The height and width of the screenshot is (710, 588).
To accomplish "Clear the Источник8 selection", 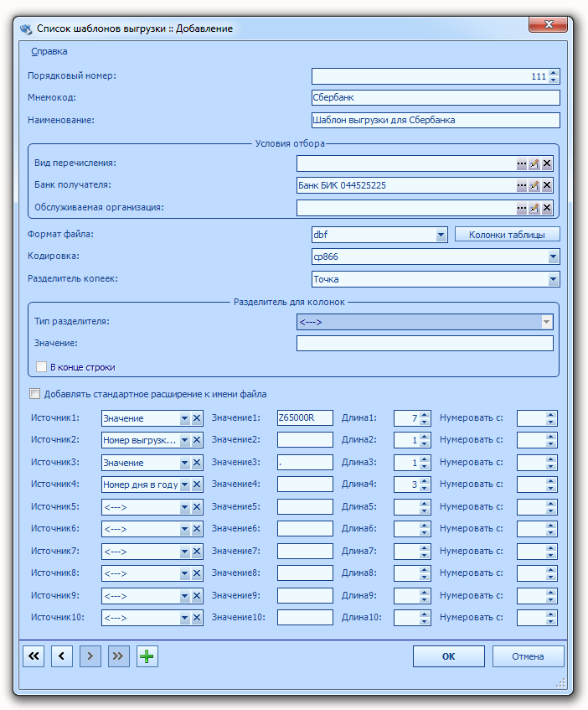I will click(197, 573).
